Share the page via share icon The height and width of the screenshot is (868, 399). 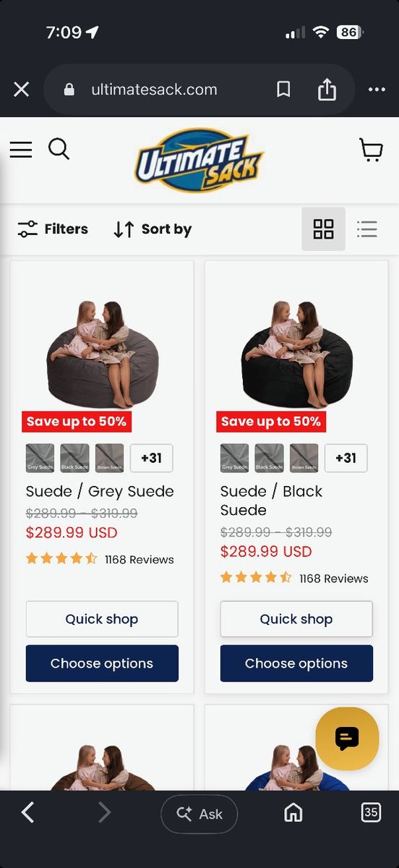click(327, 89)
